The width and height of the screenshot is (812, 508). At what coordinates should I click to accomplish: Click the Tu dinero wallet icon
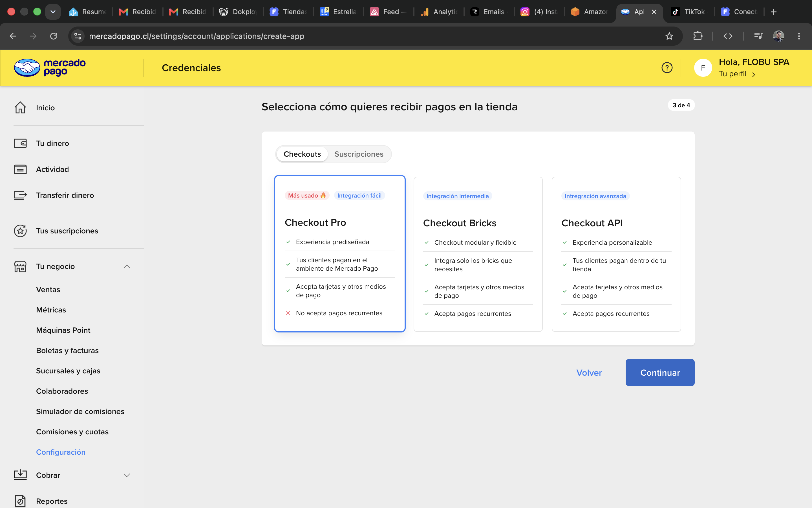point(20,143)
